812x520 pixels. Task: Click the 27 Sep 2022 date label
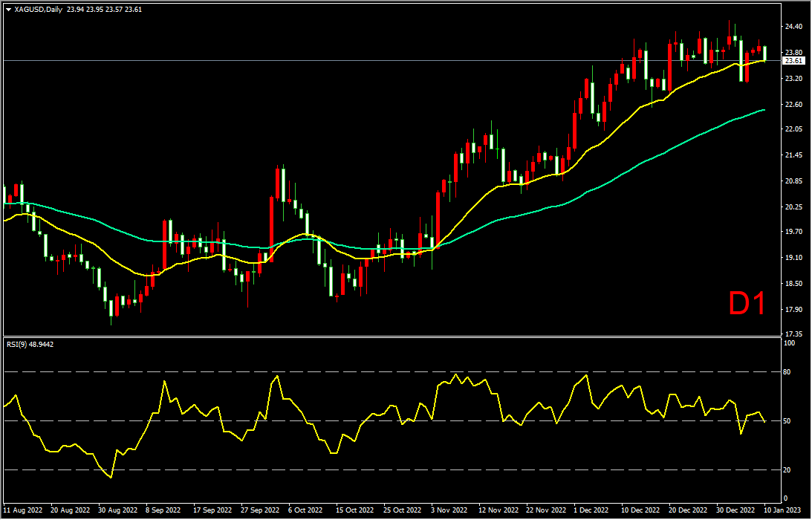(x=261, y=510)
